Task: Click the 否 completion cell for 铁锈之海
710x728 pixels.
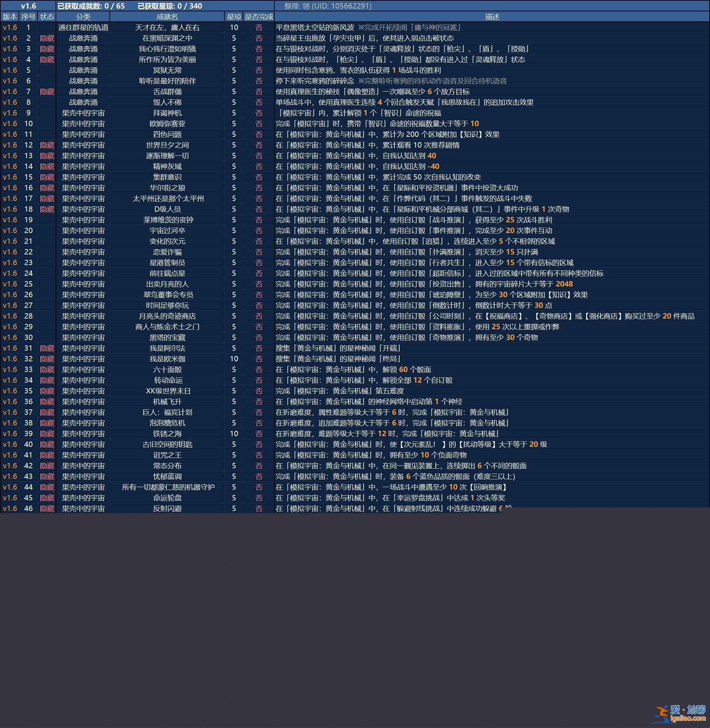Action: pyautogui.click(x=259, y=434)
